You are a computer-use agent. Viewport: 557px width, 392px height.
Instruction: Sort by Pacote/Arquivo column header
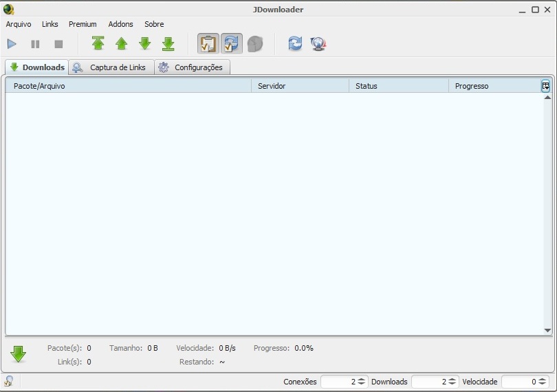[128, 86]
